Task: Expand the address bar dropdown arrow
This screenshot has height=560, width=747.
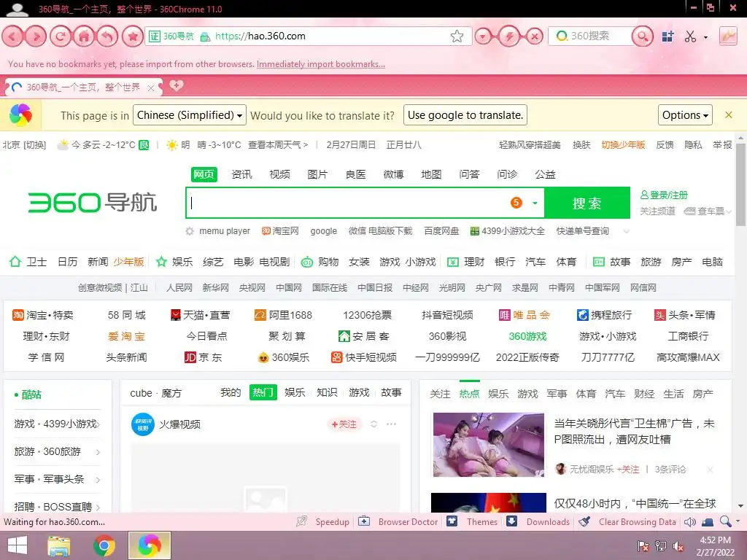Action: pos(484,36)
